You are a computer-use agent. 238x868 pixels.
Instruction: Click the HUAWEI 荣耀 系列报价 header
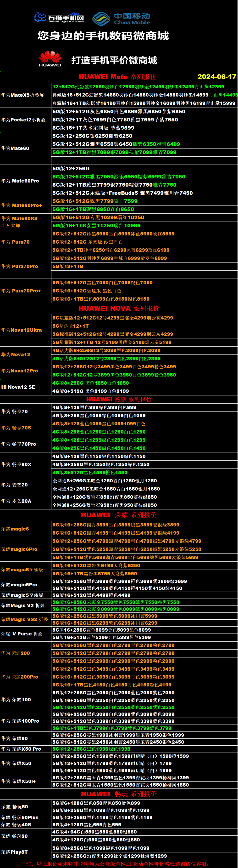pos(119,515)
